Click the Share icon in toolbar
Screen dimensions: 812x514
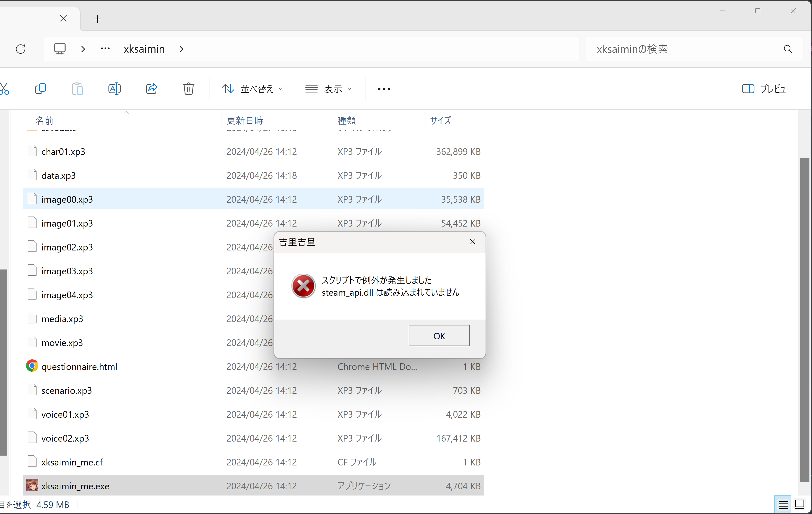click(152, 89)
